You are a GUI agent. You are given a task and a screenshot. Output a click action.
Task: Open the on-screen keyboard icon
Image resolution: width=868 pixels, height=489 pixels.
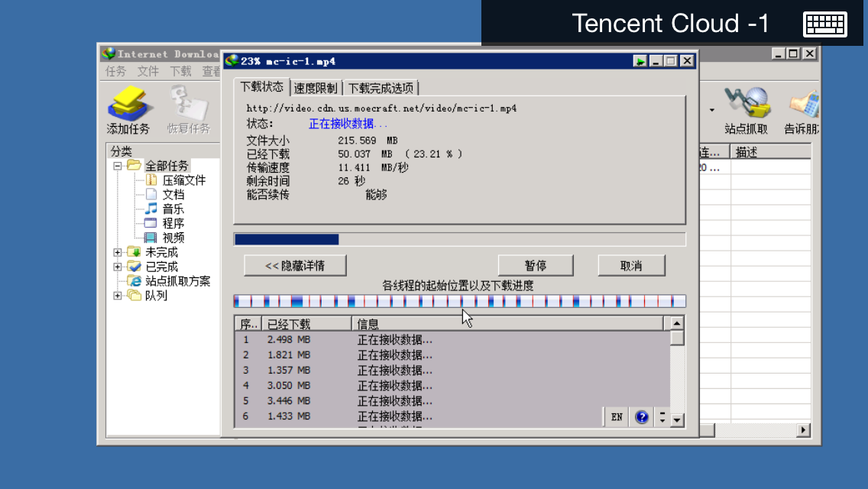coord(825,24)
